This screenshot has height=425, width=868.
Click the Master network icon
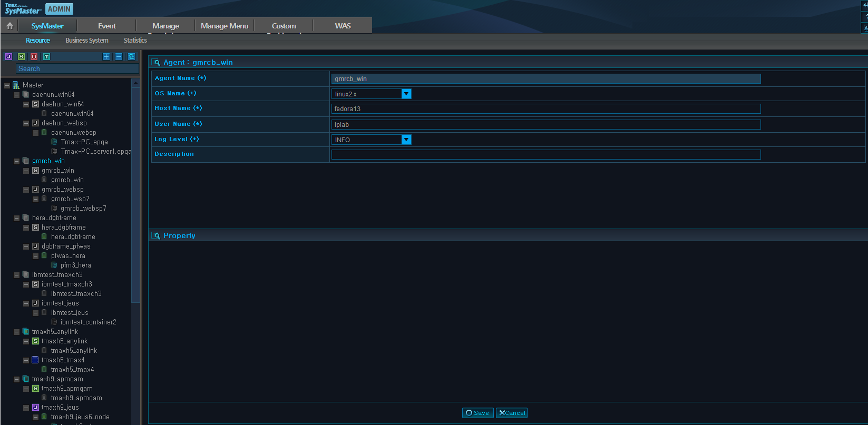[16, 85]
